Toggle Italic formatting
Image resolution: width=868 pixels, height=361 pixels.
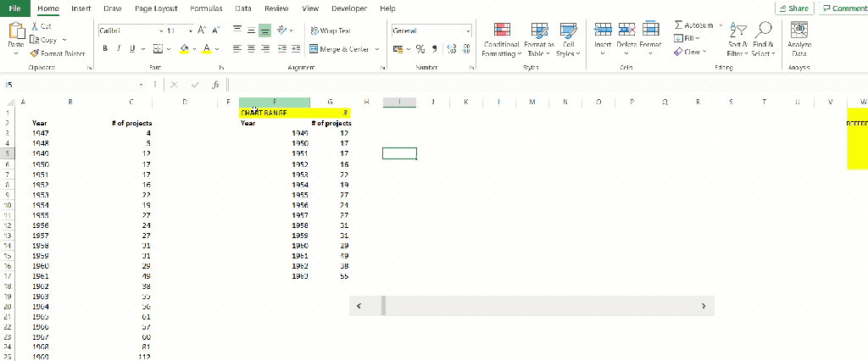pos(119,48)
